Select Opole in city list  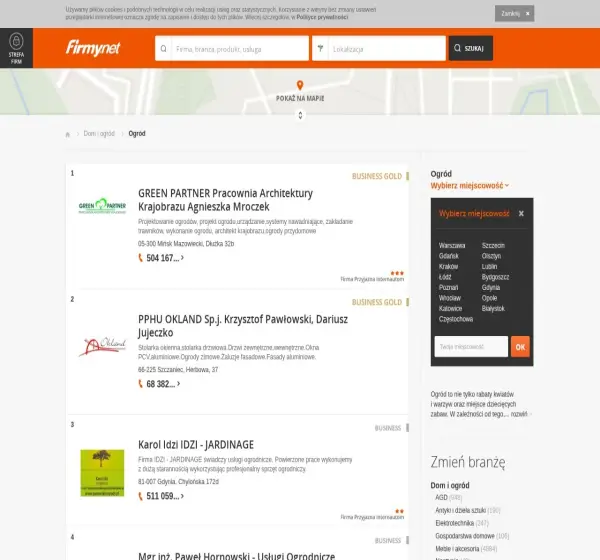(x=489, y=298)
